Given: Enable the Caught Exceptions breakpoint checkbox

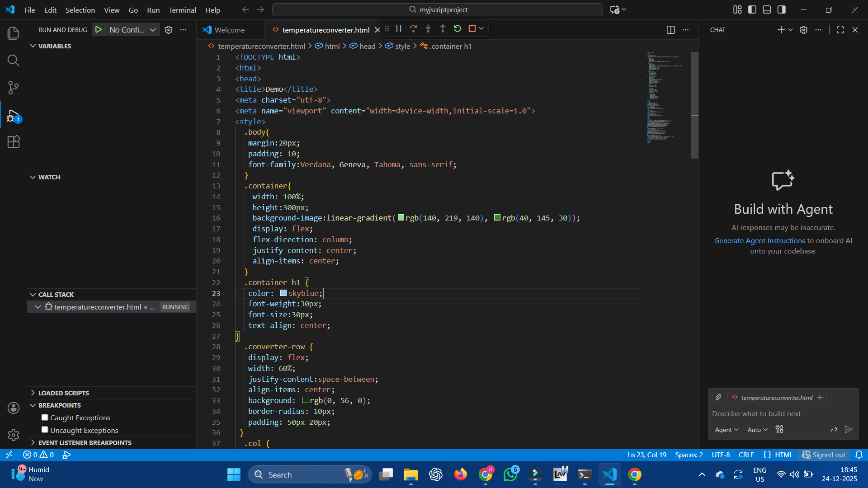Looking at the screenshot, I should pyautogui.click(x=45, y=418).
